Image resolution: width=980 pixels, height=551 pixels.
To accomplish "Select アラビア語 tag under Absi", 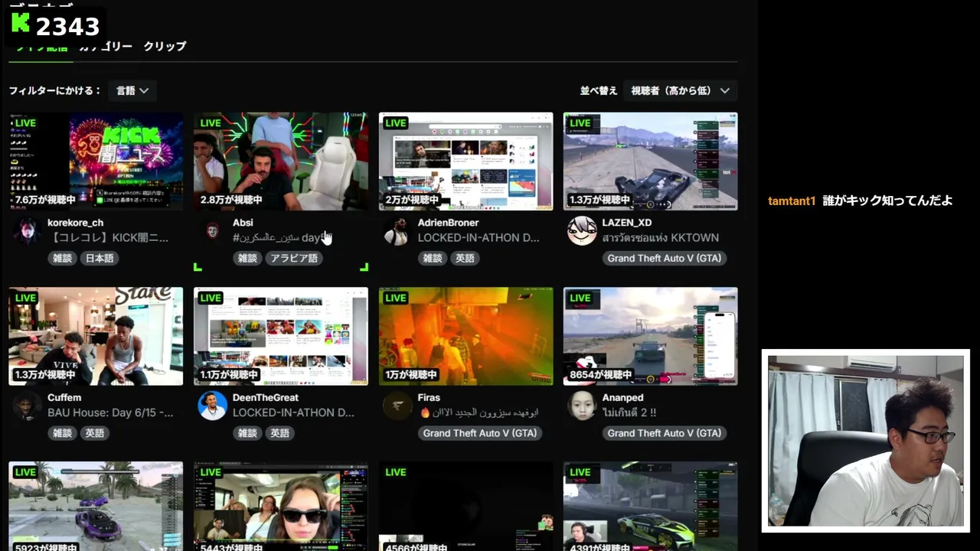I will (294, 259).
